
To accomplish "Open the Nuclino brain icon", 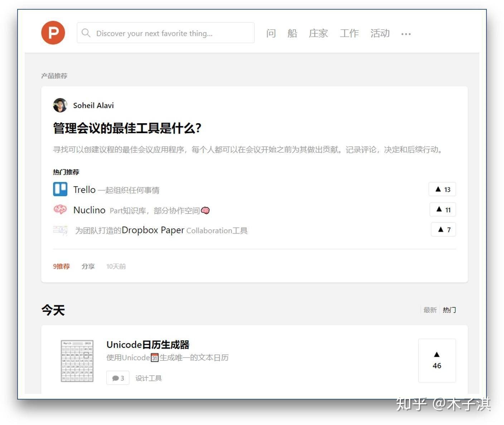I will [60, 209].
